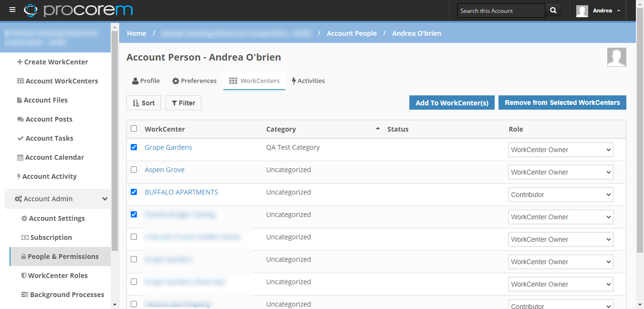Viewport: 644px width, 309px height.
Task: Click the main page vertical scrollbar
Action: (640, 131)
